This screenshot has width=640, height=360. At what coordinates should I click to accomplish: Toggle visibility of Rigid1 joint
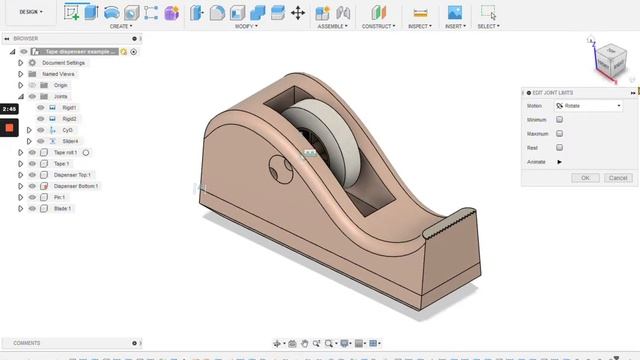pyautogui.click(x=40, y=108)
